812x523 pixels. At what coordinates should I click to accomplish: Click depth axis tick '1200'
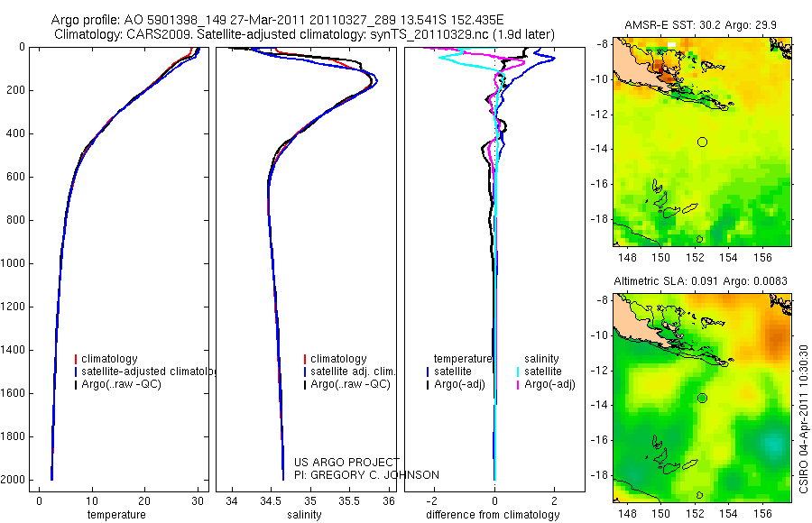tap(13, 307)
